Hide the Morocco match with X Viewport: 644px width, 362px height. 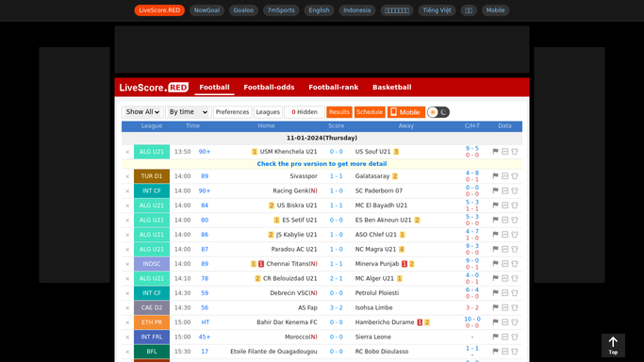tap(127, 337)
